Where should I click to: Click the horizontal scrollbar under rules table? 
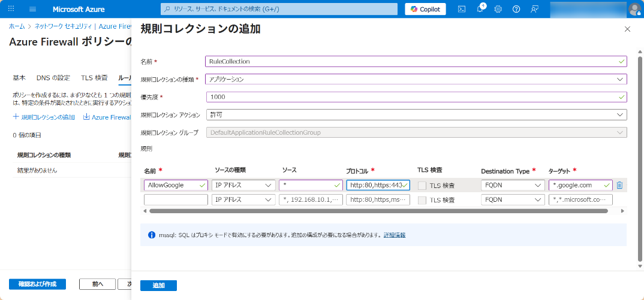tap(378, 211)
